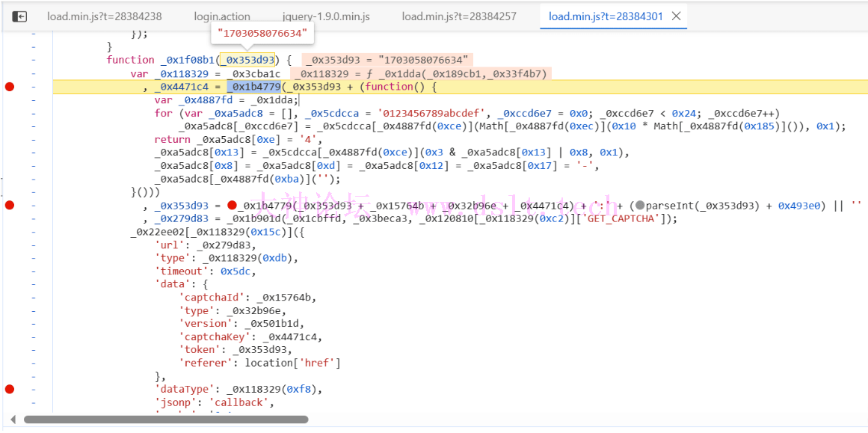The height and width of the screenshot is (433, 868).
Task: Enable gray inline breakpoint before parseInt
Action: coord(640,206)
